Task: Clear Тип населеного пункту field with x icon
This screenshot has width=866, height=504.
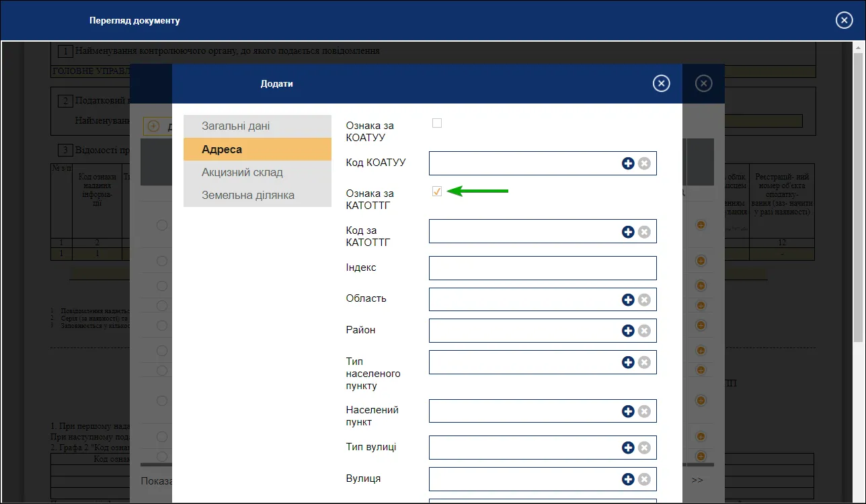Action: coord(644,362)
